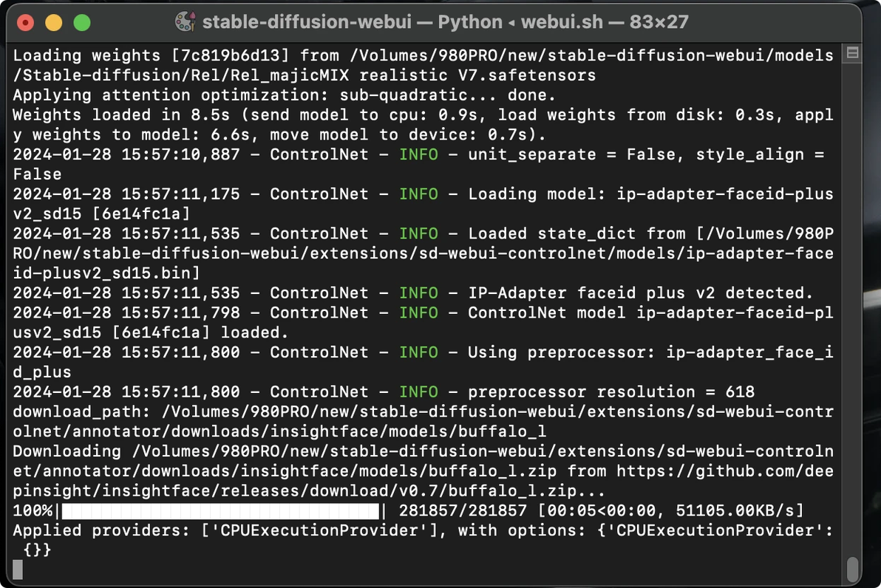Click the split pane icon
Viewport: 881px width, 588px height.
pos(852,52)
